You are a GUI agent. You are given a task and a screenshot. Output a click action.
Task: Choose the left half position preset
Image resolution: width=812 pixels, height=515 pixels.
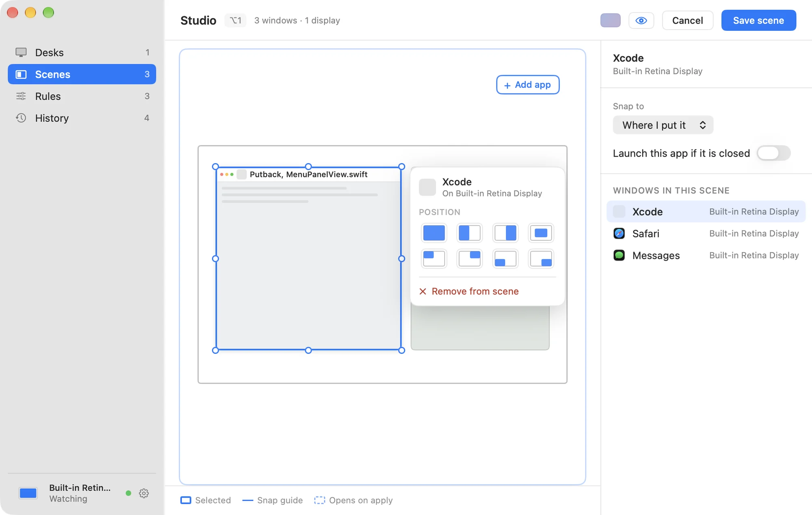click(x=469, y=233)
